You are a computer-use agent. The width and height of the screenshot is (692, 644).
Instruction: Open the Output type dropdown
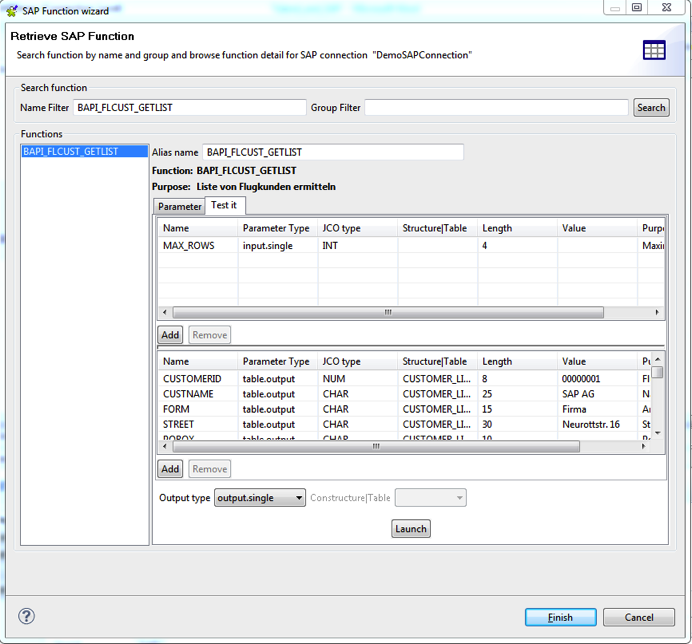pyautogui.click(x=260, y=498)
